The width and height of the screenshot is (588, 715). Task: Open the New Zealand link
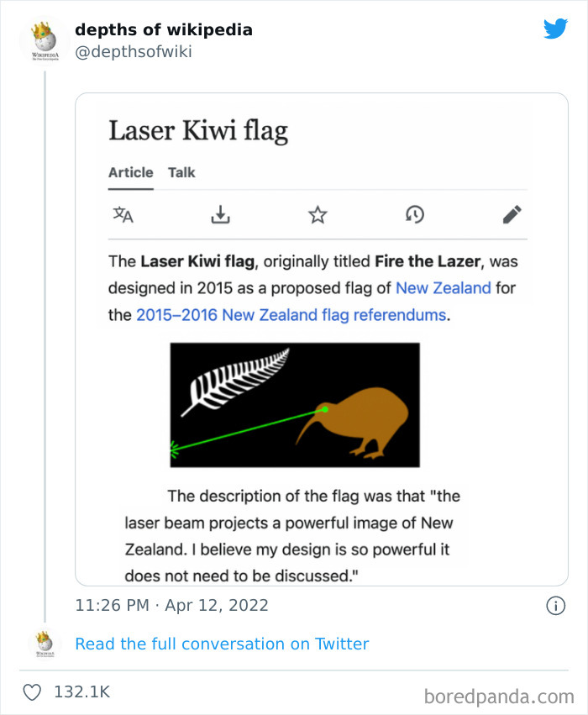pos(444,288)
